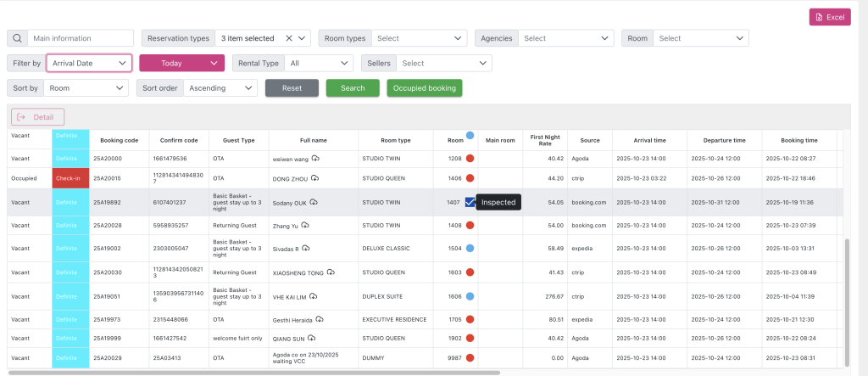The width and height of the screenshot is (868, 376).
Task: Click the blue status dot for room 1504
Action: click(x=470, y=248)
